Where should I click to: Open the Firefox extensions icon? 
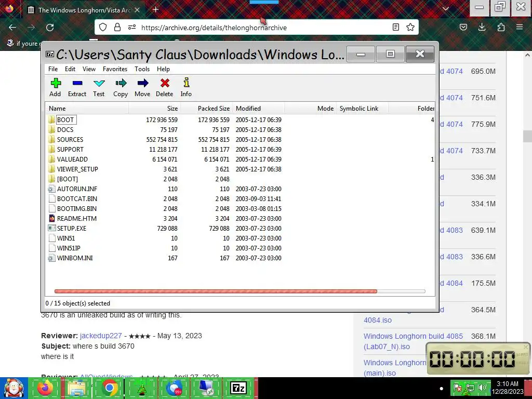501,28
